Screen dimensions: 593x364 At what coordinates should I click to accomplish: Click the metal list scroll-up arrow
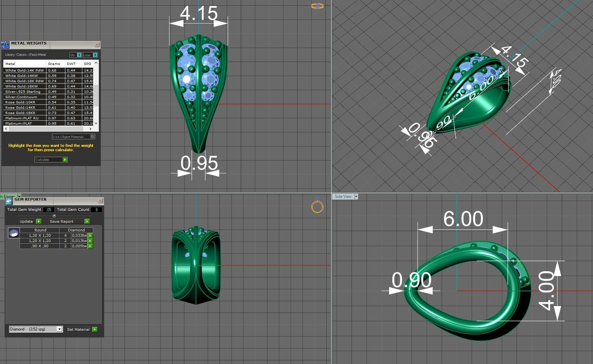pyautogui.click(x=96, y=63)
